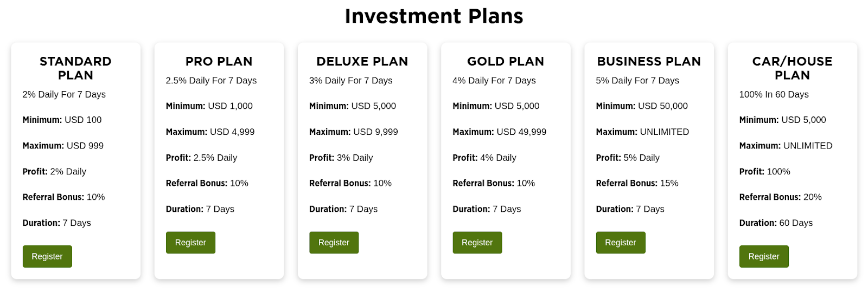
Task: Select 'Duration: 60 Days' in Car/House Plan
Action: [776, 223]
